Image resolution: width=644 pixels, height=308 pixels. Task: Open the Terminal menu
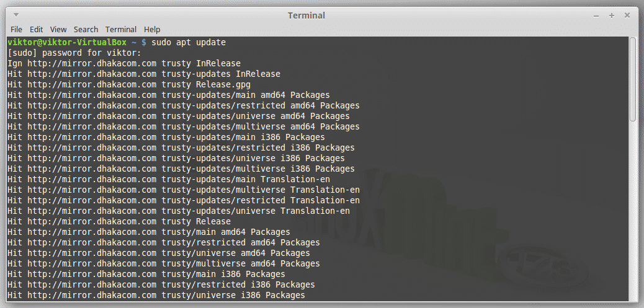pos(121,29)
